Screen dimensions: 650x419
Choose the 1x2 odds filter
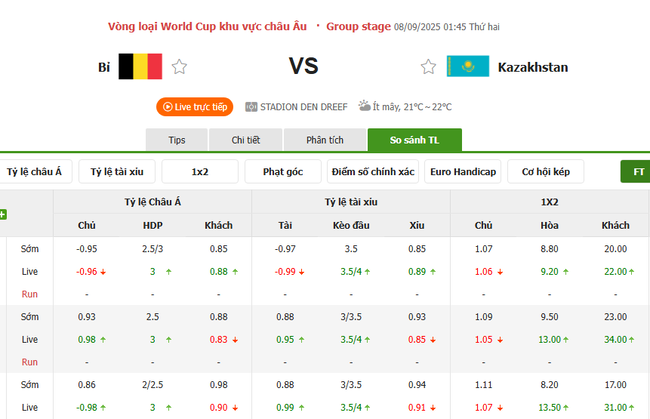[200, 172]
